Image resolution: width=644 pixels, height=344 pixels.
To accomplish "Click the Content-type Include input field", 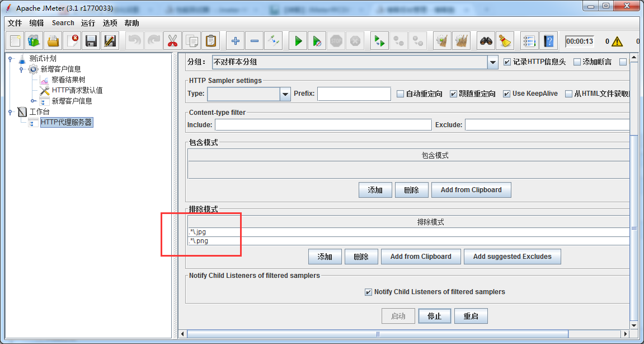I will coord(323,125).
